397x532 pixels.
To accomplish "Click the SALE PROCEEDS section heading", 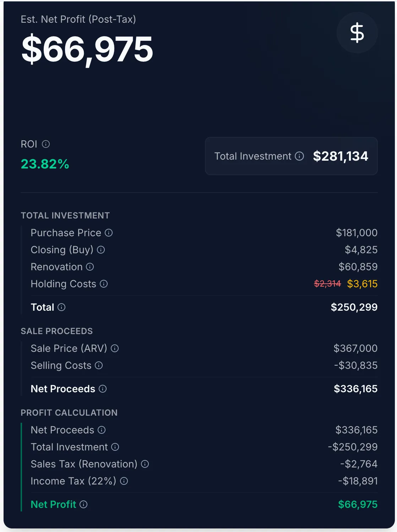I will 57,331.
